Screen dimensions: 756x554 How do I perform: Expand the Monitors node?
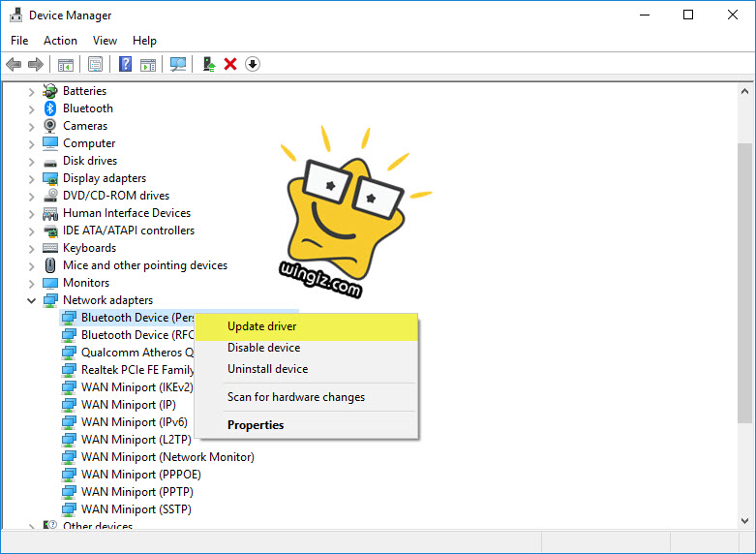[31, 283]
